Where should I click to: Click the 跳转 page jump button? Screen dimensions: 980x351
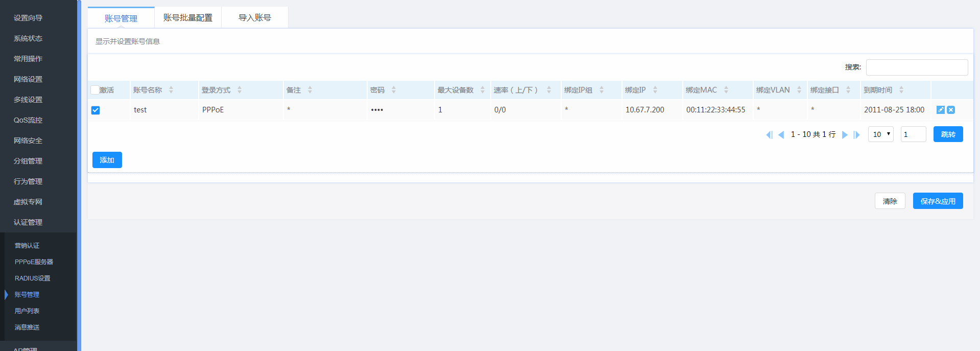[948, 134]
